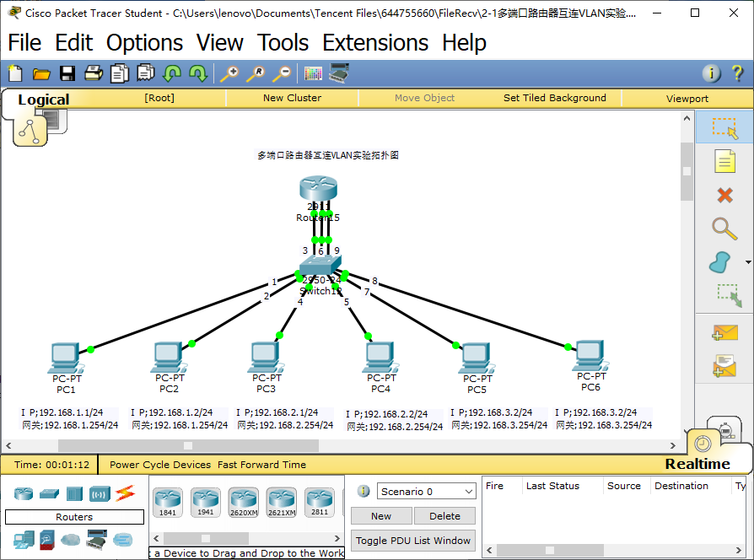
Task: Select the Routers device category icon
Action: click(24, 493)
